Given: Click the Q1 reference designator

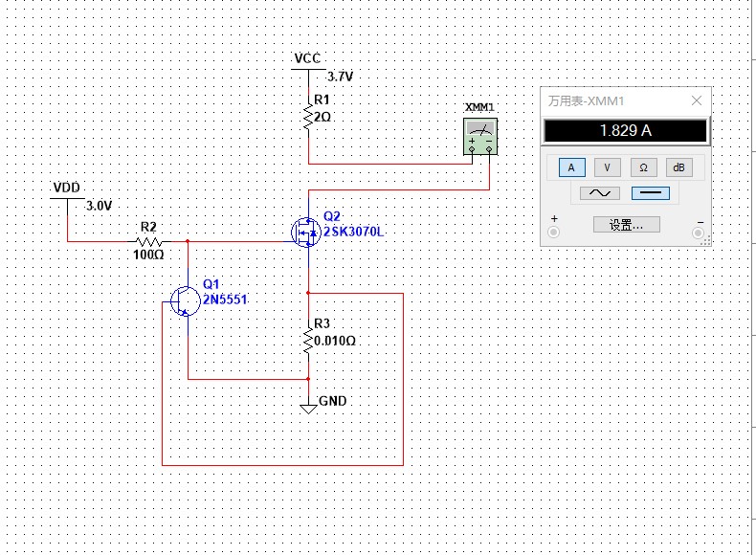Looking at the screenshot, I should (211, 284).
